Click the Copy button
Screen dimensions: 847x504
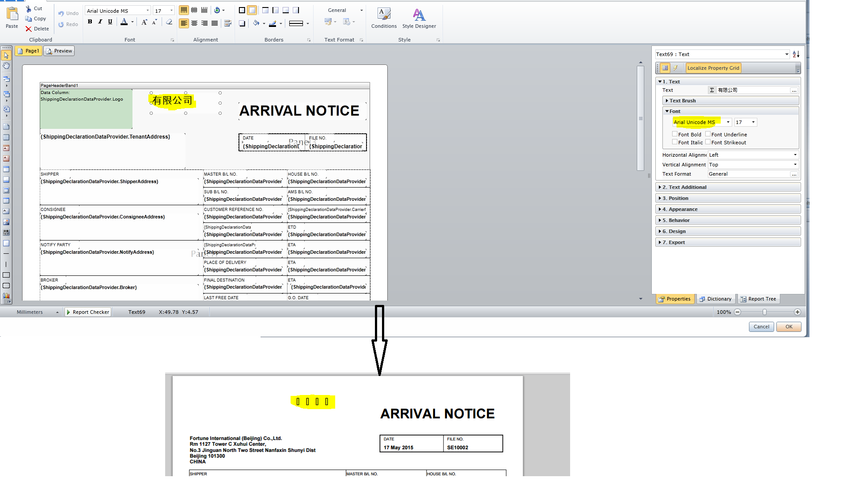36,19
